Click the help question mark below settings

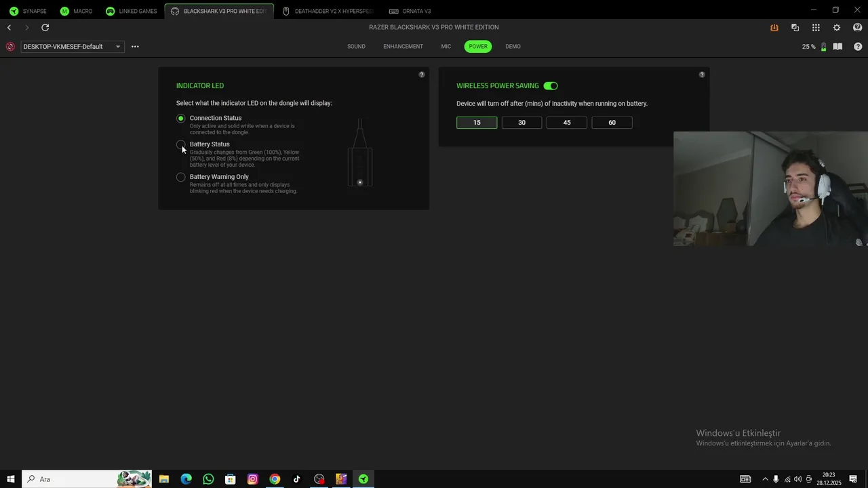858,47
